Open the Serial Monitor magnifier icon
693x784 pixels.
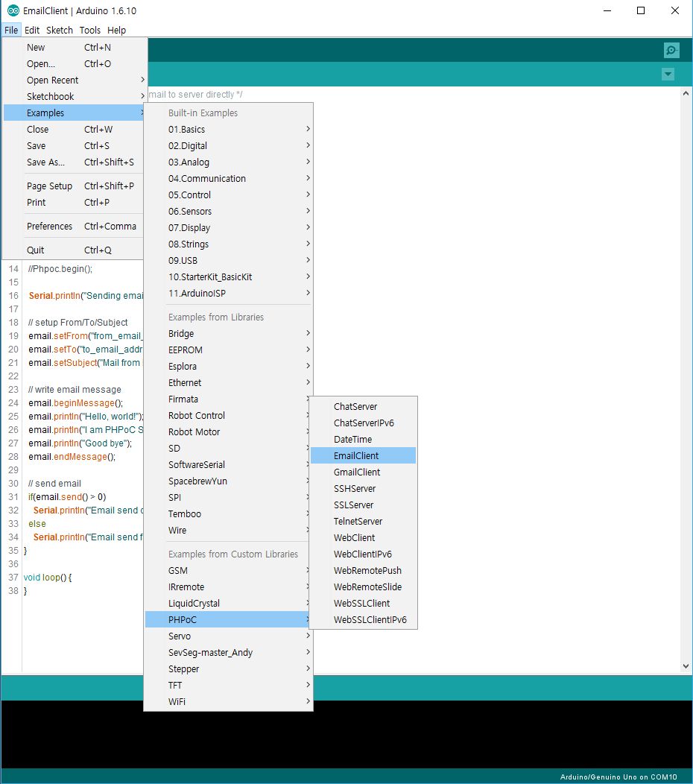point(671,50)
